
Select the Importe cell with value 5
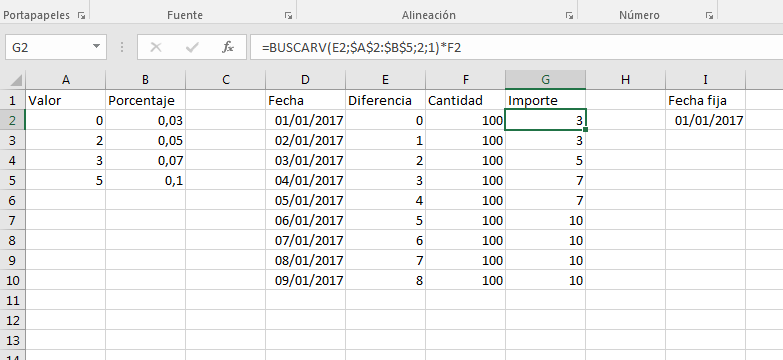coord(545,160)
